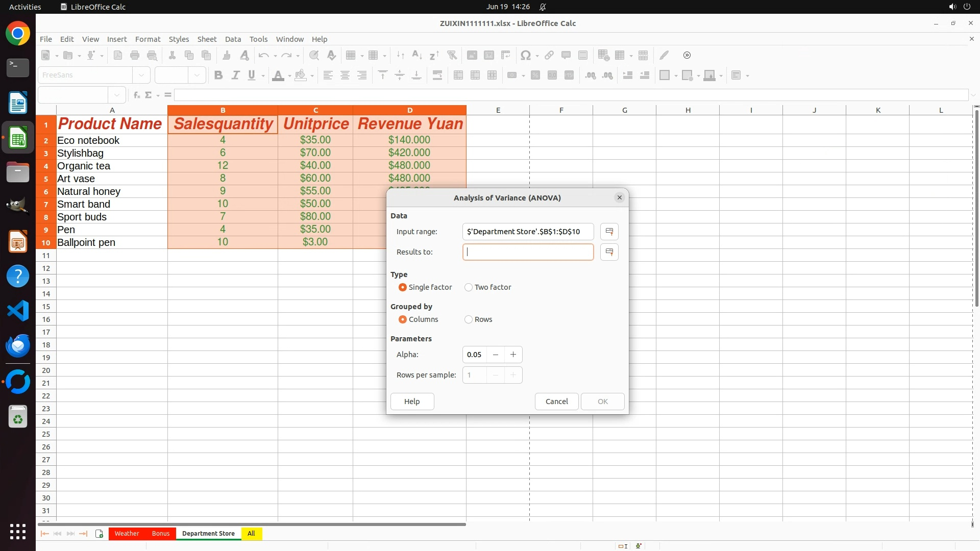
Task: Click the Function Wizard icon
Action: click(x=136, y=95)
